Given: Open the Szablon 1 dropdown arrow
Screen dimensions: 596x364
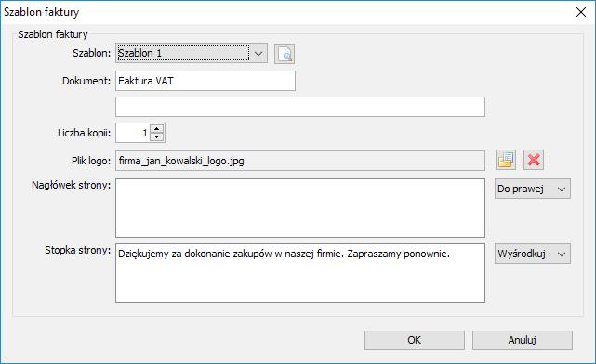Looking at the screenshot, I should 258,54.
